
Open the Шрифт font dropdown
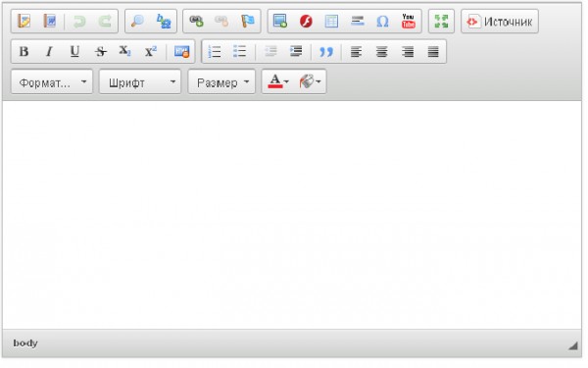pos(140,81)
